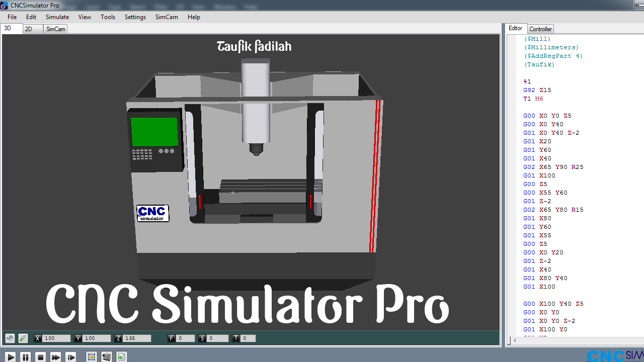
Task: Toggle the toolpath display icon in status bar
Action: [10, 338]
